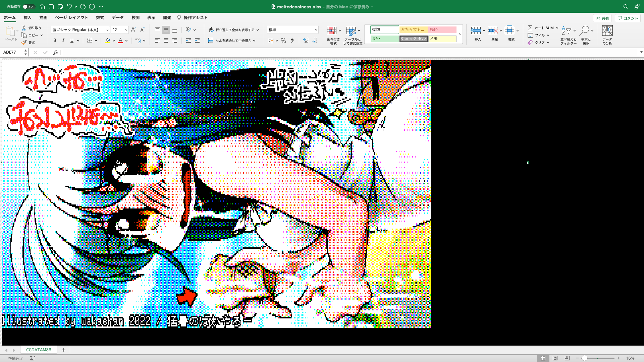
Task: Decrease indent level
Action: coord(189,41)
